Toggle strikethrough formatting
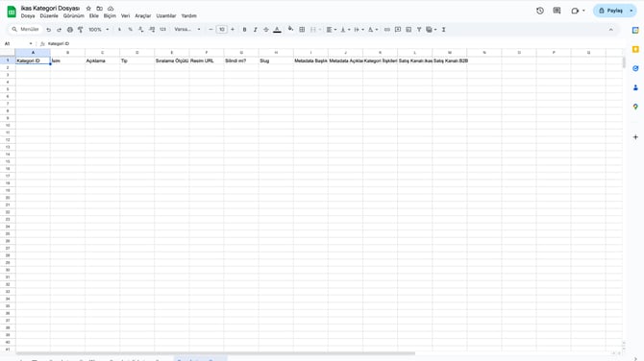This screenshot has width=644, height=361. [266, 30]
